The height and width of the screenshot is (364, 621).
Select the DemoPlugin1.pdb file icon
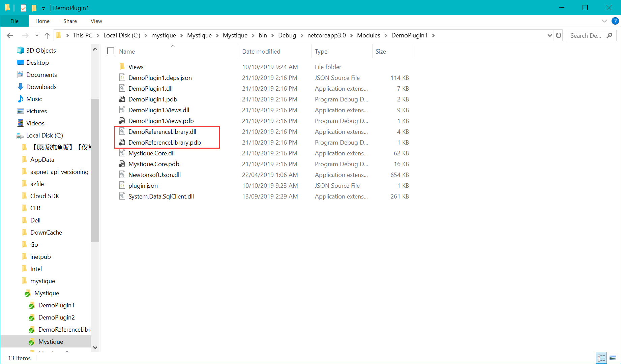122,99
